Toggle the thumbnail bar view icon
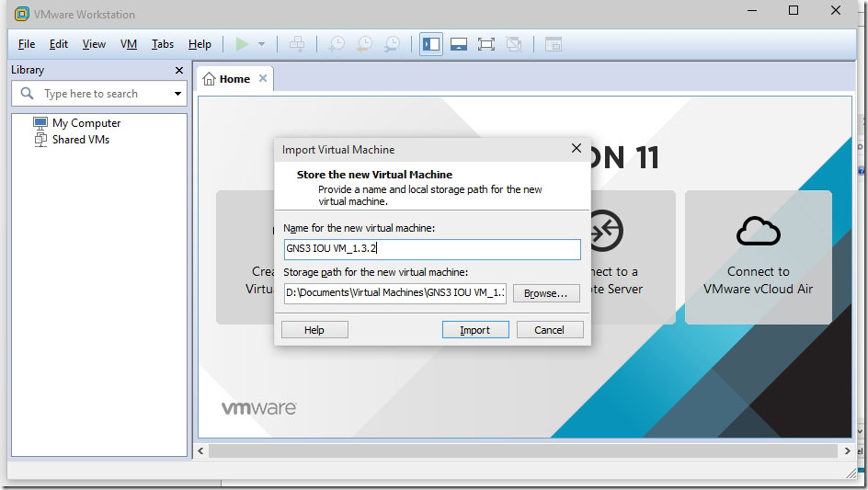Screen dimensions: 868x490 tap(458, 44)
